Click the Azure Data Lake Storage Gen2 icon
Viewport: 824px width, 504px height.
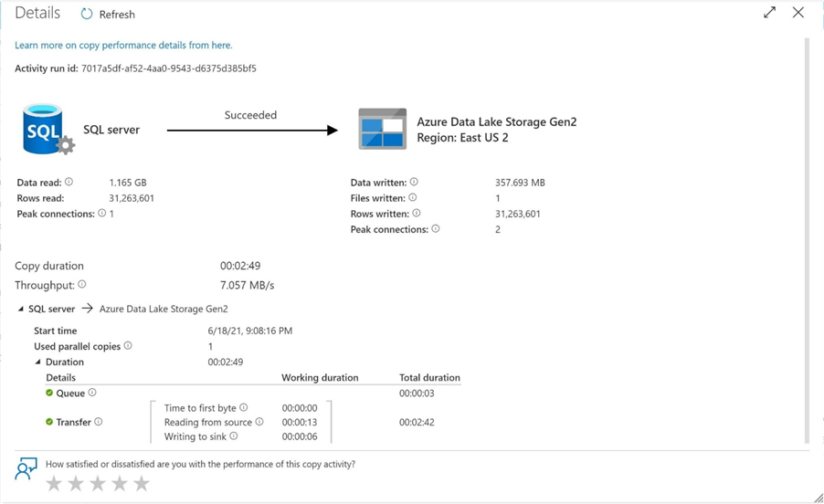382,129
